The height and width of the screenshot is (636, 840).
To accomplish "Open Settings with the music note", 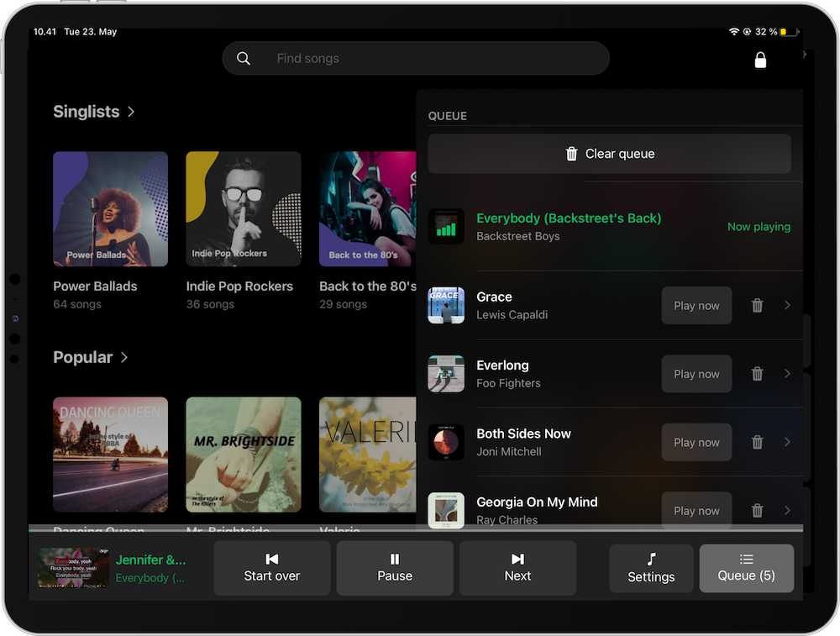I will click(x=652, y=569).
